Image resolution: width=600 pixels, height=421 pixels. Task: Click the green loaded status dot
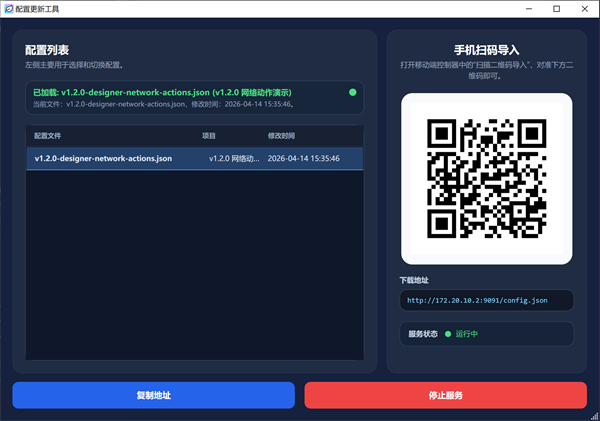pos(353,92)
